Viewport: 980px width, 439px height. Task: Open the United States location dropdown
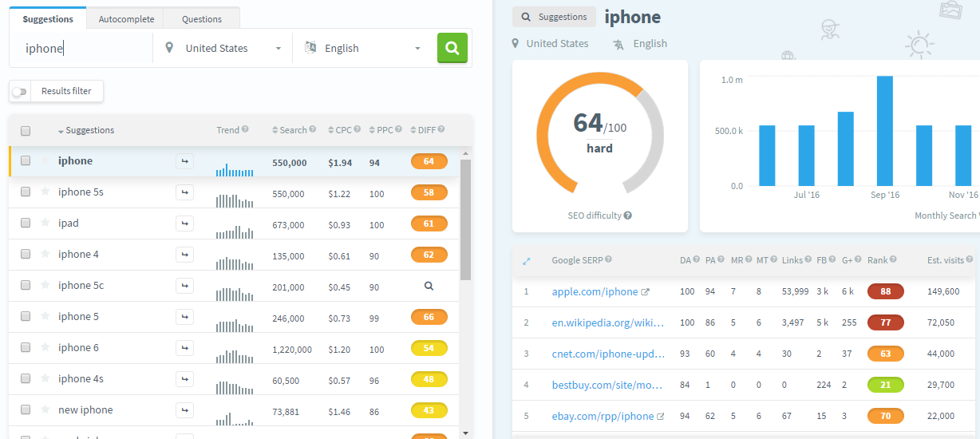click(x=223, y=49)
